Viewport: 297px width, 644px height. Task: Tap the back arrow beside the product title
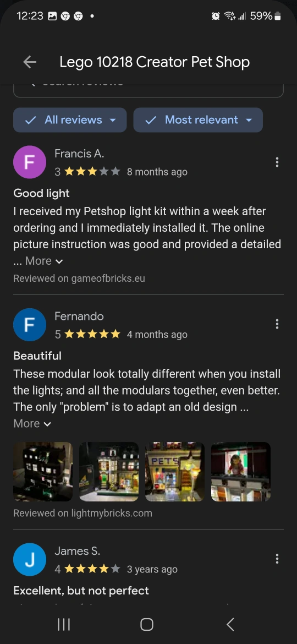point(30,62)
